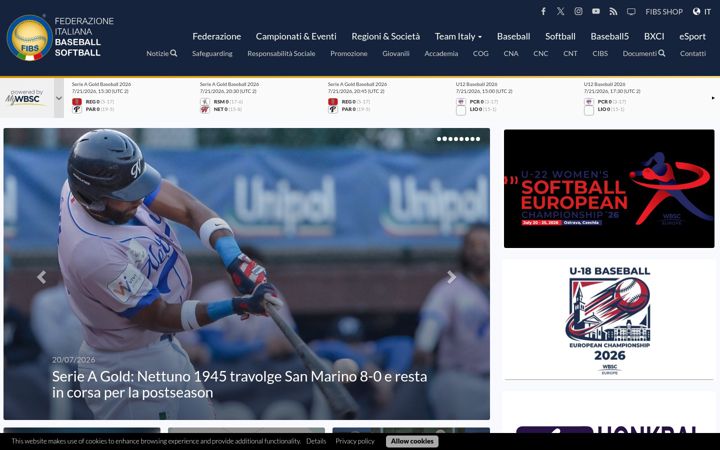Open the YouTube channel icon
Viewport: 720px width, 450px height.
coord(596,11)
